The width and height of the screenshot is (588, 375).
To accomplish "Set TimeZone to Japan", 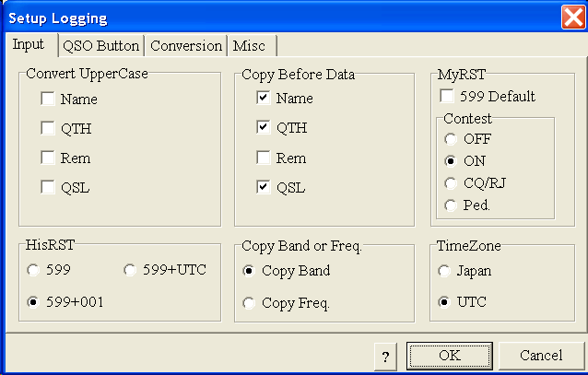I will (444, 271).
